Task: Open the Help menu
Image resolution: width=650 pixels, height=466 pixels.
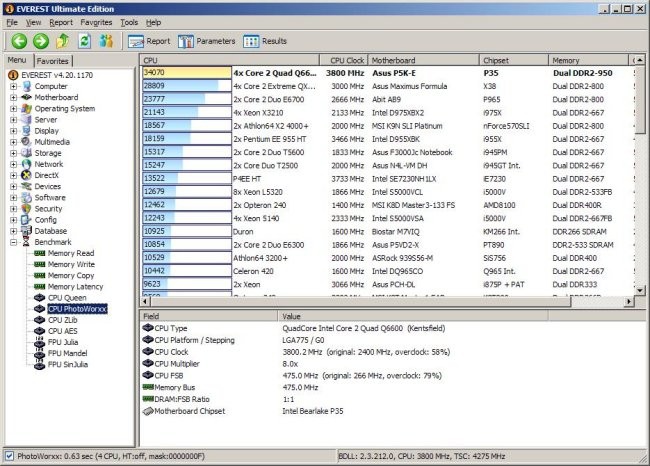Action: tap(153, 22)
